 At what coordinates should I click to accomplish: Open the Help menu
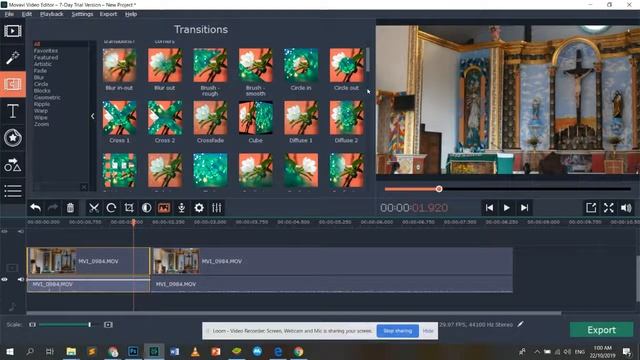[131, 14]
